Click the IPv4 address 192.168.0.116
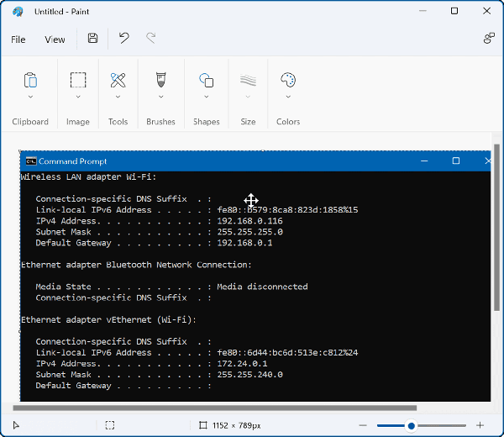The height and width of the screenshot is (437, 504). click(249, 221)
